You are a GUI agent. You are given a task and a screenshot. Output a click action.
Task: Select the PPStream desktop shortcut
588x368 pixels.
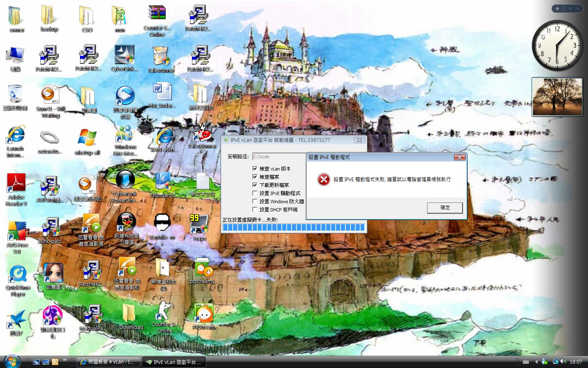[203, 316]
